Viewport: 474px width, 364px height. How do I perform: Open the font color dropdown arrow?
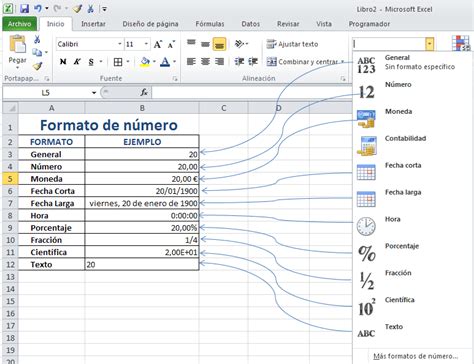[x=174, y=62]
